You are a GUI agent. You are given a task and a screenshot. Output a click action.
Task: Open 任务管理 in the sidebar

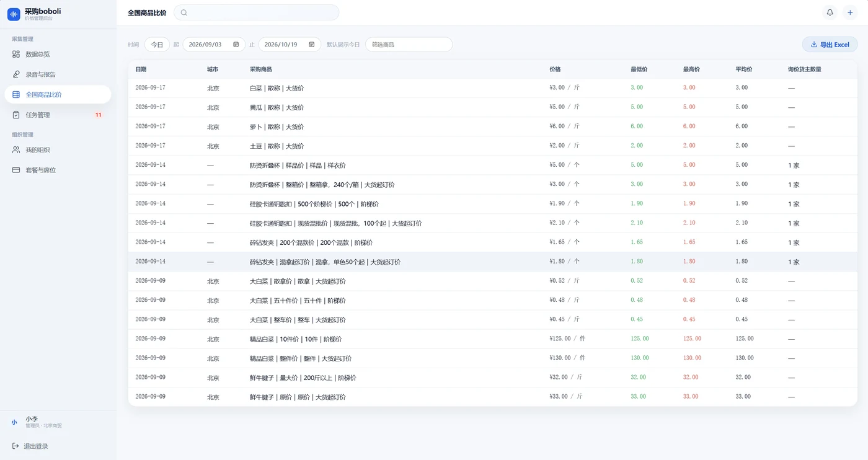(58, 115)
